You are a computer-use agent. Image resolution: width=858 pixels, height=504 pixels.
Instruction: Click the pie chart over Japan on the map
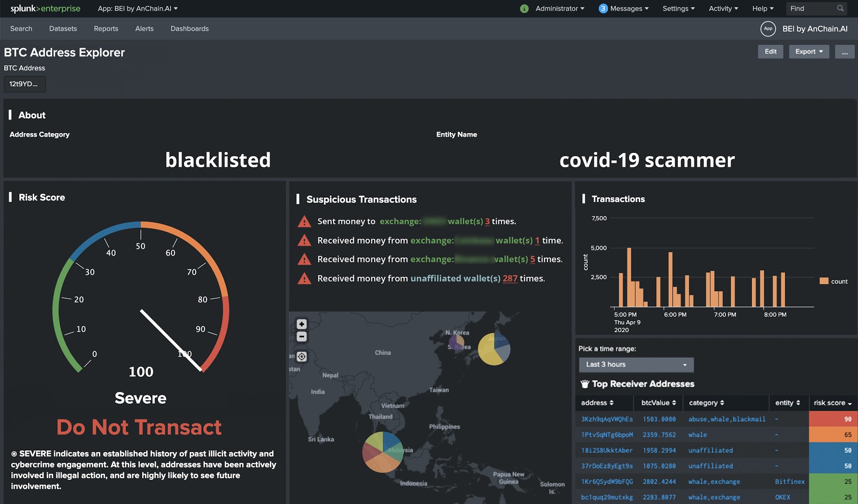(494, 349)
